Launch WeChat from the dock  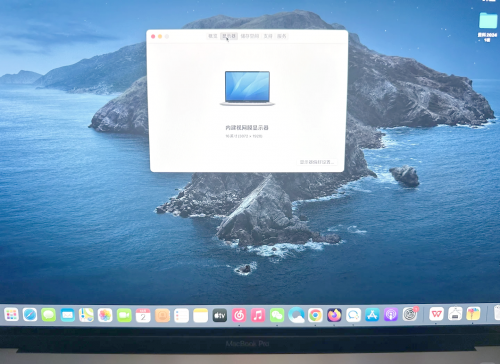point(277,315)
